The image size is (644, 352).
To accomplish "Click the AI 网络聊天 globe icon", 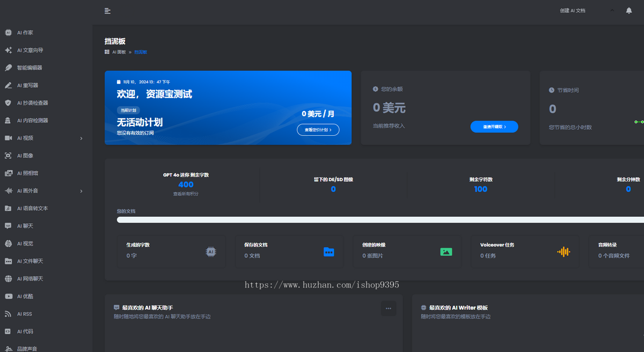I will click(x=8, y=279).
